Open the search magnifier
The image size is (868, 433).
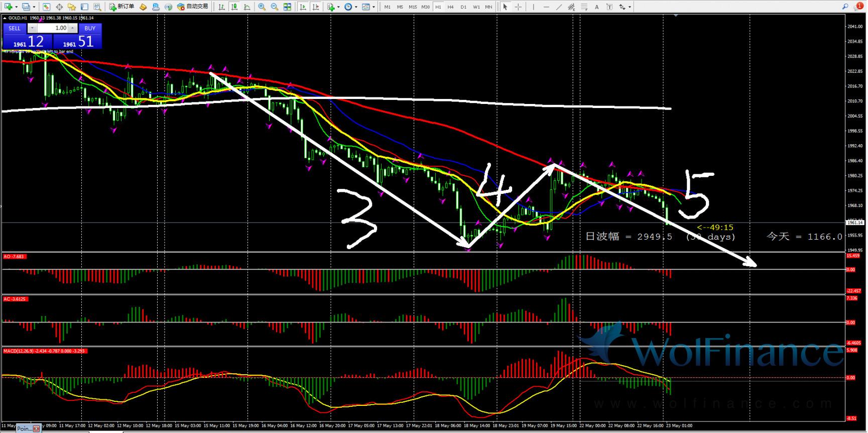pyautogui.click(x=845, y=7)
